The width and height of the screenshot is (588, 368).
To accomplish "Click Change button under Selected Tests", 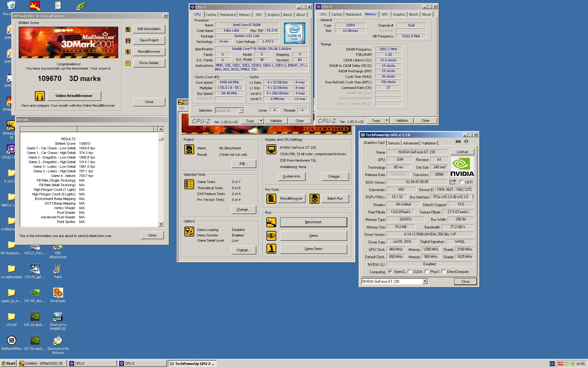I will (243, 210).
